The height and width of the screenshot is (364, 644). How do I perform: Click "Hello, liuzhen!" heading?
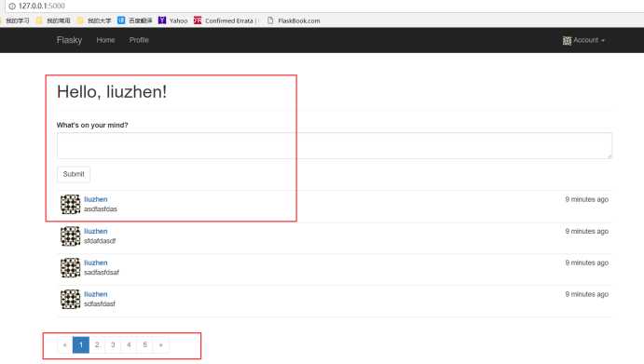tap(112, 91)
